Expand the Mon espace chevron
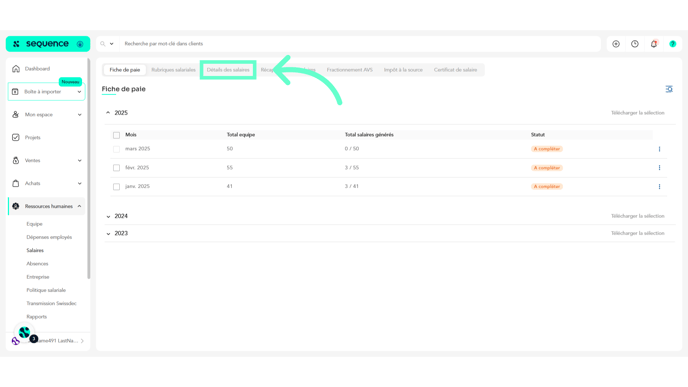The height and width of the screenshot is (387, 688). (x=79, y=115)
